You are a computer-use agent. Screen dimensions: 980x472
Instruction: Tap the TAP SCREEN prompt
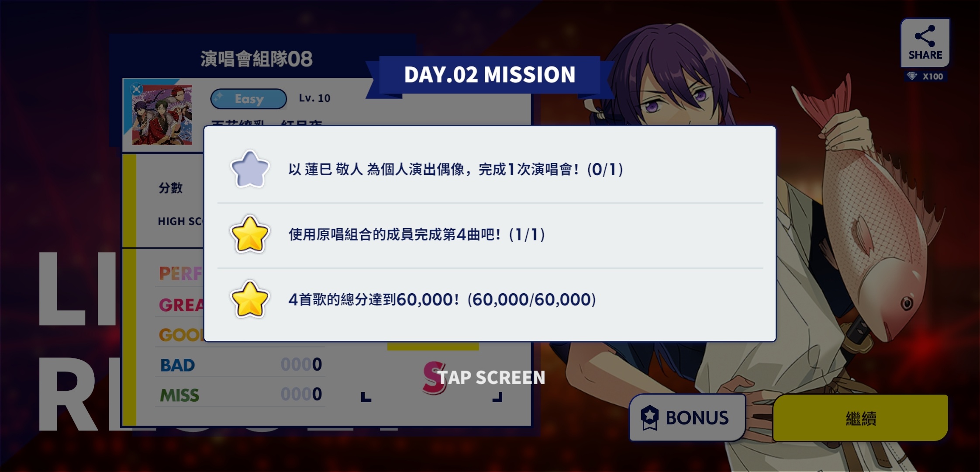click(x=491, y=377)
